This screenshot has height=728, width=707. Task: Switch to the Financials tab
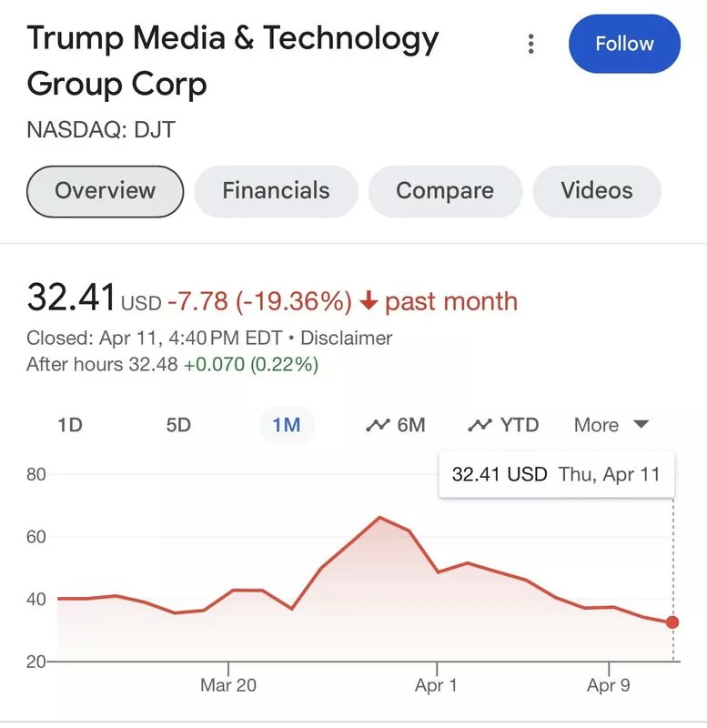coord(277,191)
